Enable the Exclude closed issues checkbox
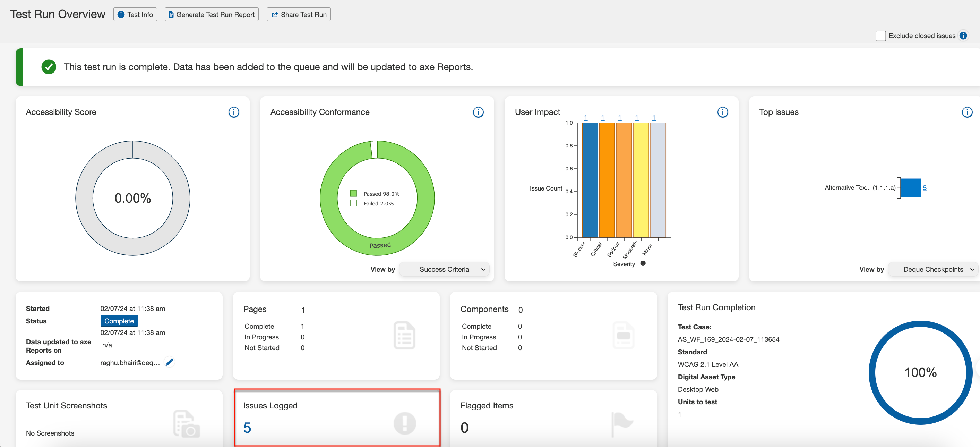This screenshot has height=447, width=980. click(880, 36)
